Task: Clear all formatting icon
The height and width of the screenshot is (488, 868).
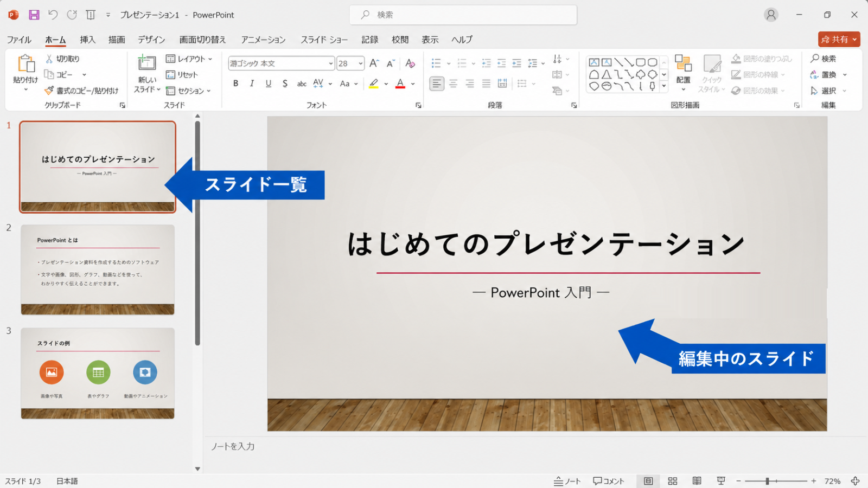Action: [410, 63]
